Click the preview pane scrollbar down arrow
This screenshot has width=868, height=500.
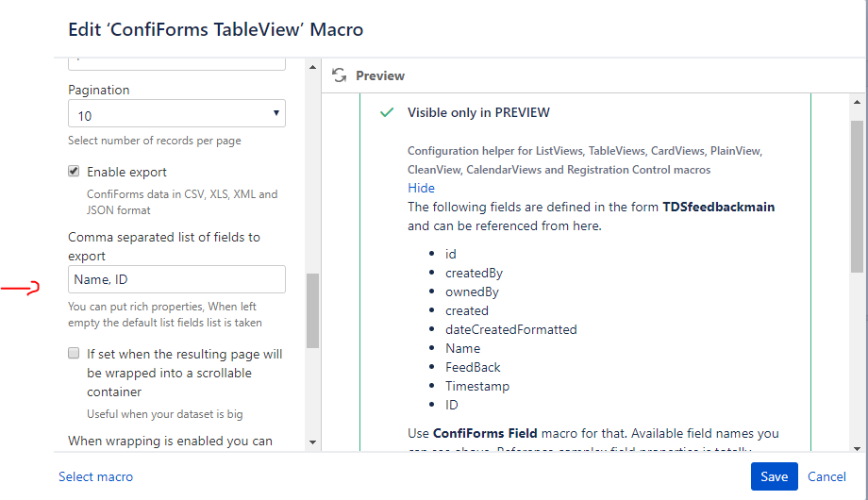tap(857, 448)
